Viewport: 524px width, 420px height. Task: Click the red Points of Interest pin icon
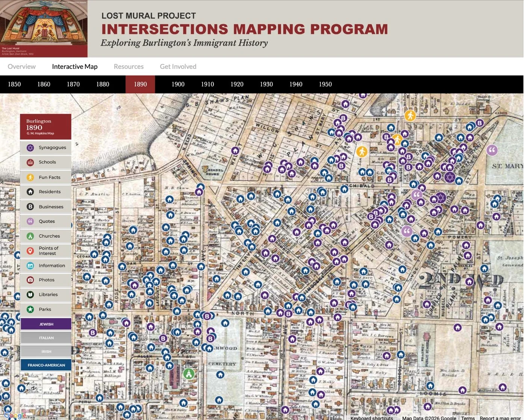click(30, 251)
